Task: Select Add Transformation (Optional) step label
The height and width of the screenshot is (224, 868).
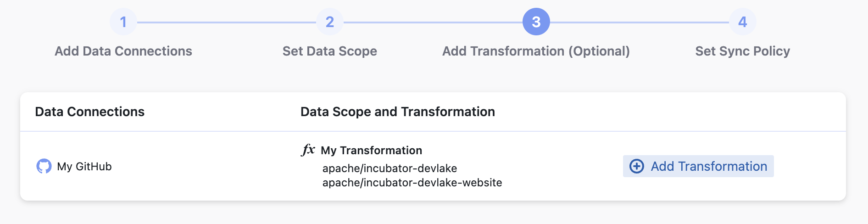Action: point(536,51)
